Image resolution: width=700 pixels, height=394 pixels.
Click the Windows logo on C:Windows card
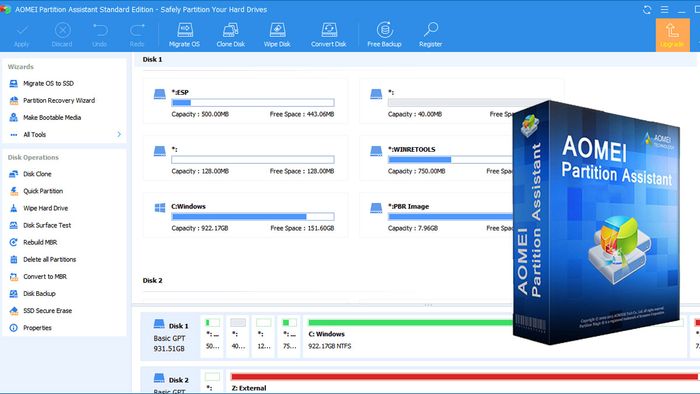click(x=160, y=207)
